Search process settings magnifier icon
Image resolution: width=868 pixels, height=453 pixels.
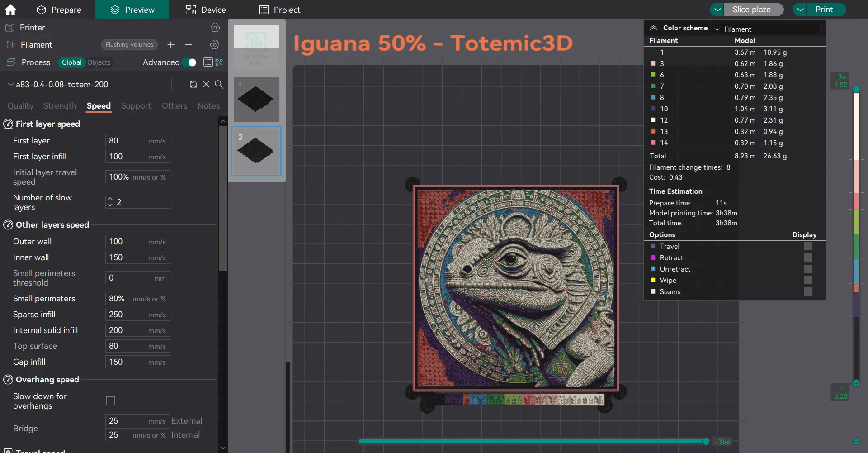pyautogui.click(x=219, y=84)
